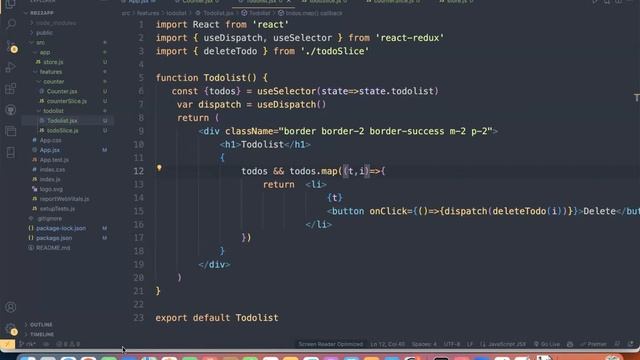Click the Spaces: 4 indentation indicator
The image size is (640, 360).
424,344
